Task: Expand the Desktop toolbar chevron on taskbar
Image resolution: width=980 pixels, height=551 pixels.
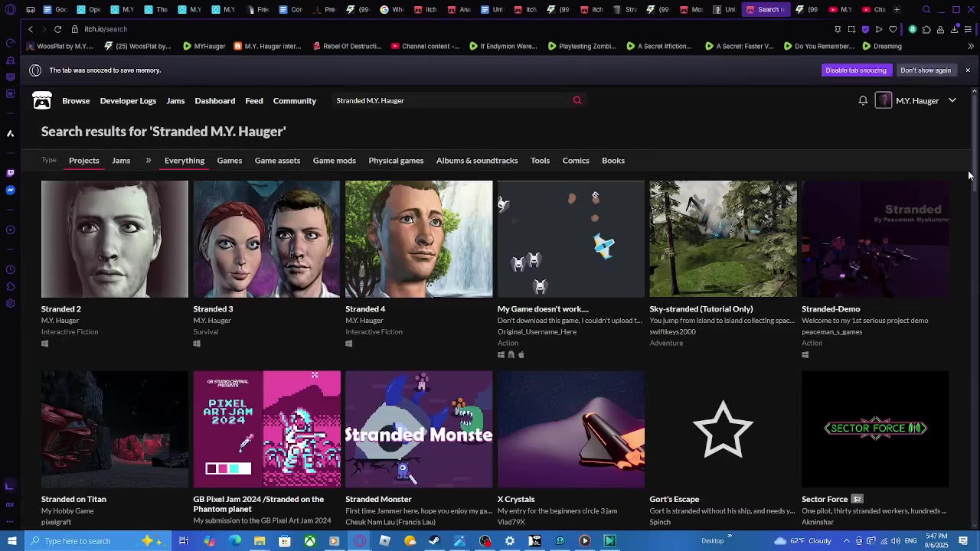Action: click(x=730, y=536)
